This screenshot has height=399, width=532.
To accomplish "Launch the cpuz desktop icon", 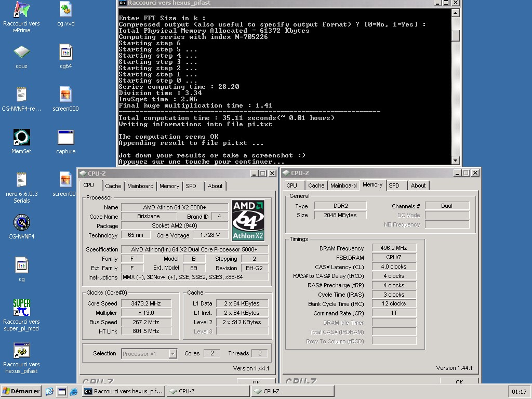I will point(21,52).
